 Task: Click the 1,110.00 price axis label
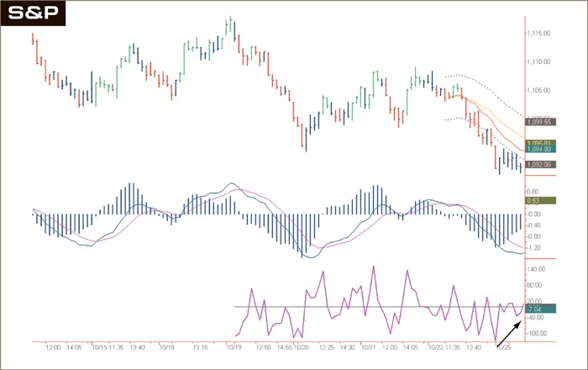(538, 62)
